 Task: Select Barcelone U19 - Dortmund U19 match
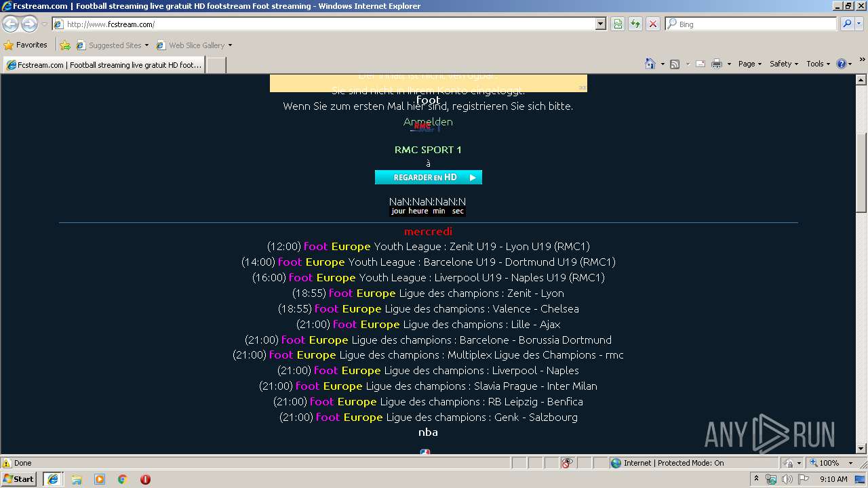pyautogui.click(x=429, y=262)
